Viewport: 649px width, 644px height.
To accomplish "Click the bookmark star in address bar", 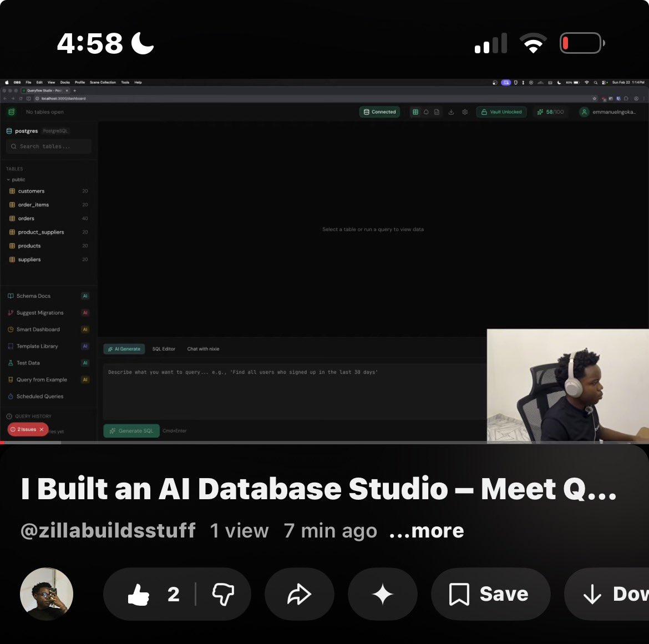I will click(595, 99).
